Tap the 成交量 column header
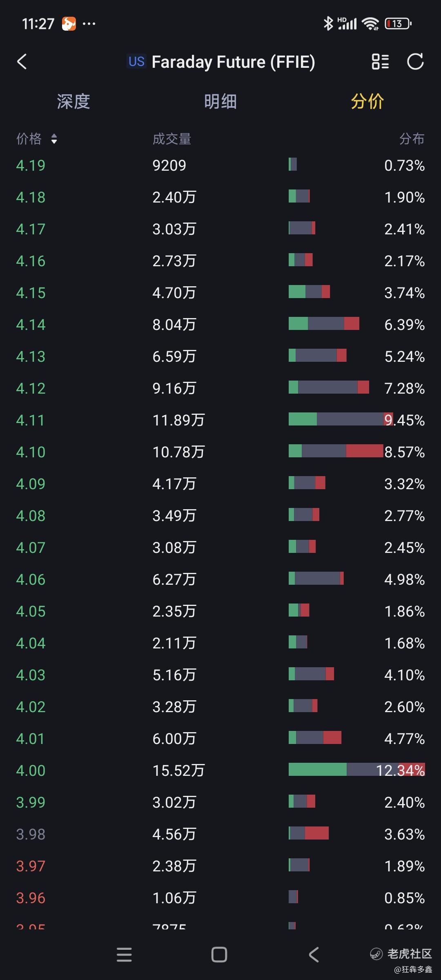 coord(171,139)
